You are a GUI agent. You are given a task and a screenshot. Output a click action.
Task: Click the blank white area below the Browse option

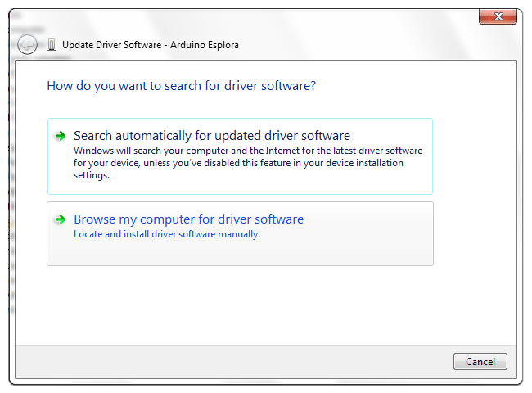(246, 303)
